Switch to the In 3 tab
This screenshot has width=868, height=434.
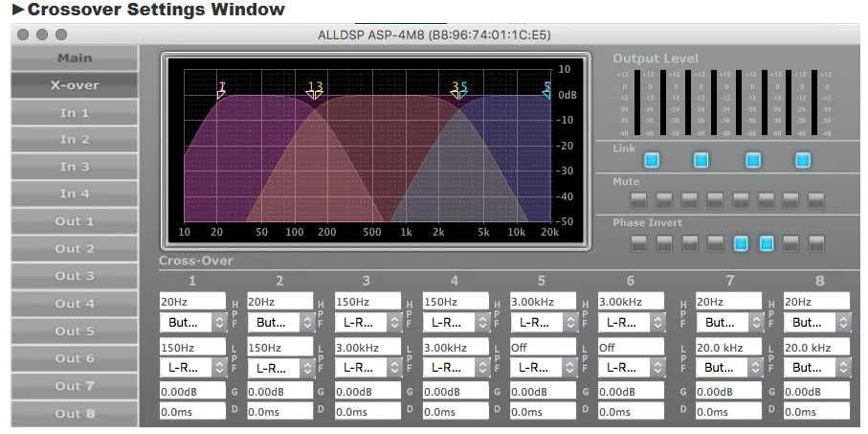pos(75,167)
